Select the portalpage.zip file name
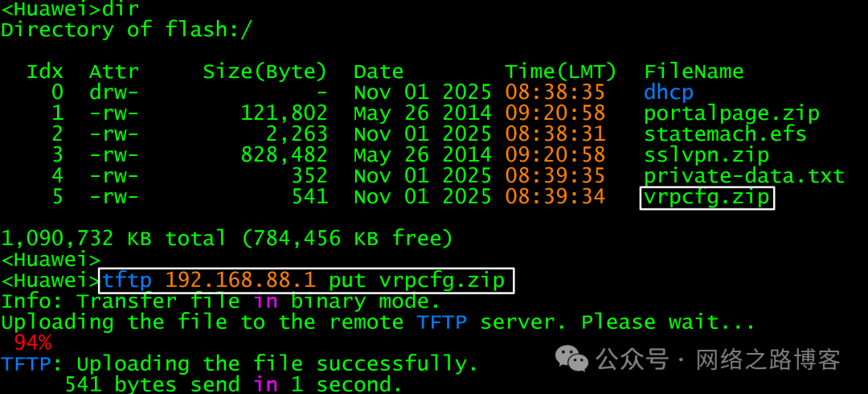Image resolution: width=868 pixels, height=394 pixels. 731,113
